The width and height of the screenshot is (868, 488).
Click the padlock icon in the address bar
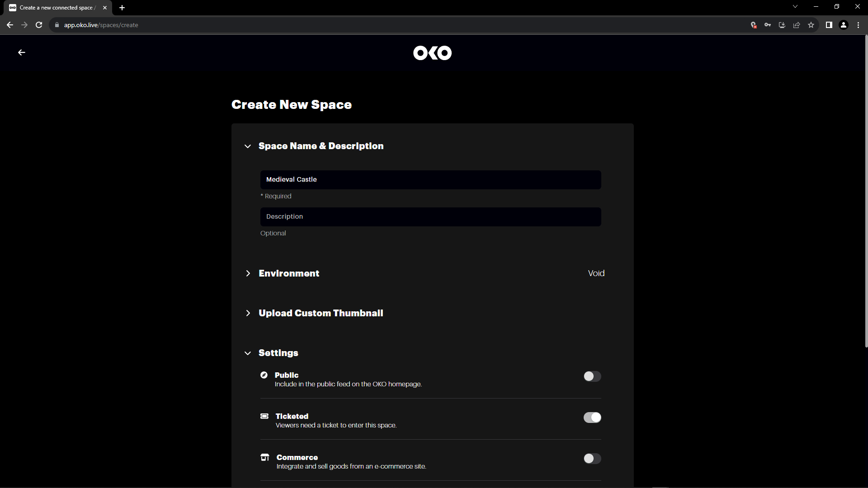pos(57,25)
